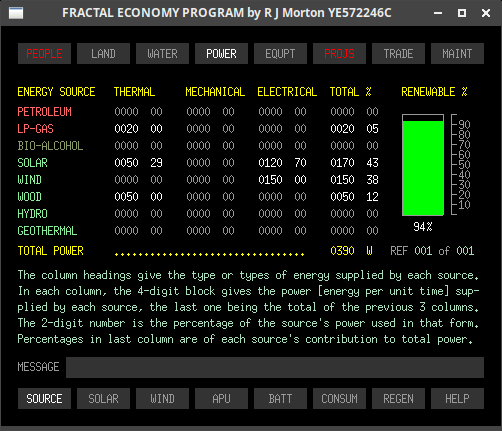Switch to the TRADE tab

point(398,53)
